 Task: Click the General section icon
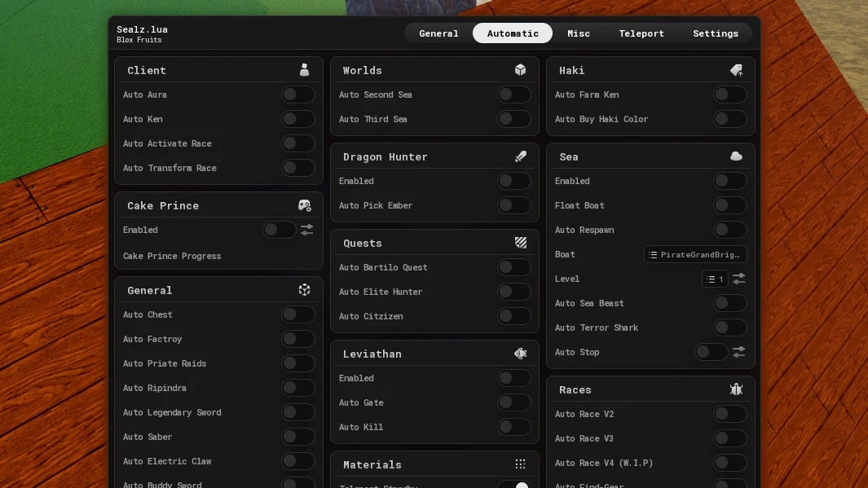[x=304, y=290]
